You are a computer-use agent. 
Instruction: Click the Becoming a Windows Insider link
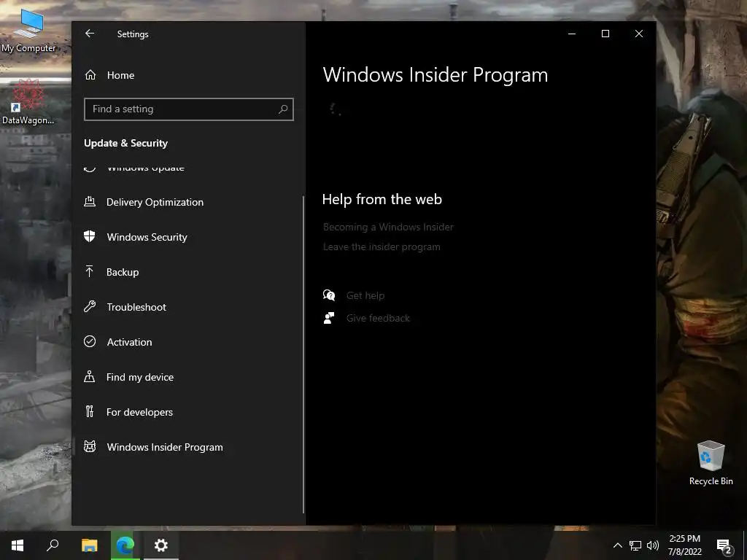(x=388, y=227)
